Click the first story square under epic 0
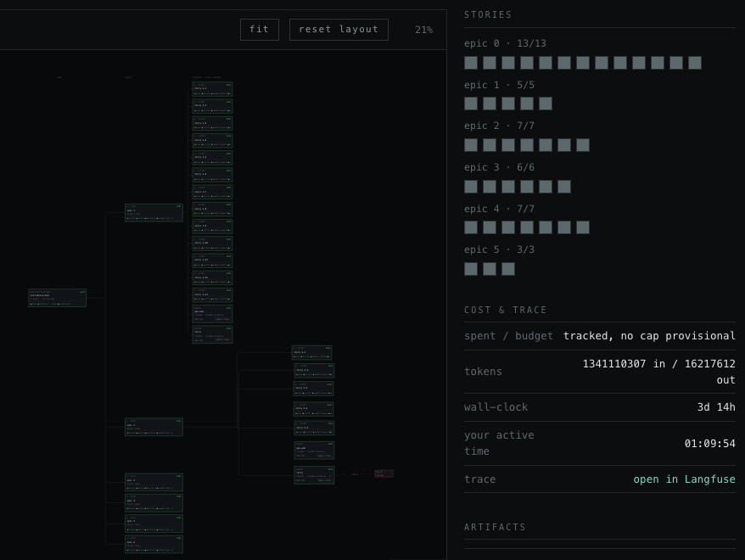 pos(471,63)
